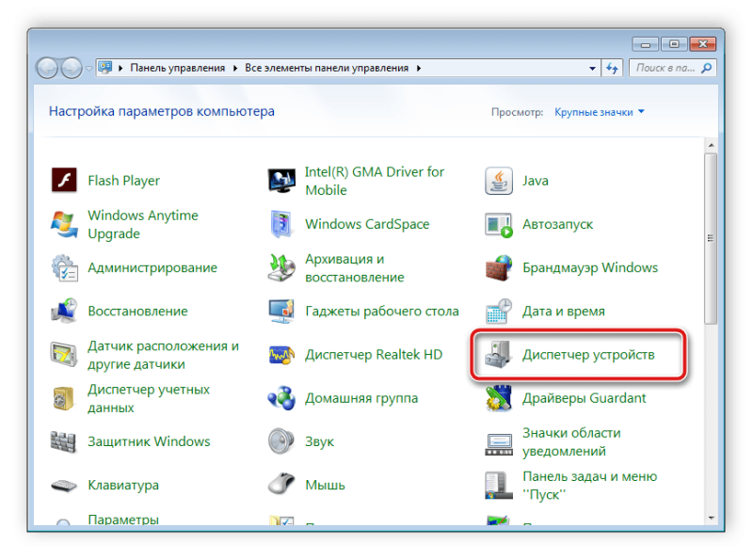Click the Домашняя группа icon
Viewport: 753px width, 560px height.
(281, 399)
